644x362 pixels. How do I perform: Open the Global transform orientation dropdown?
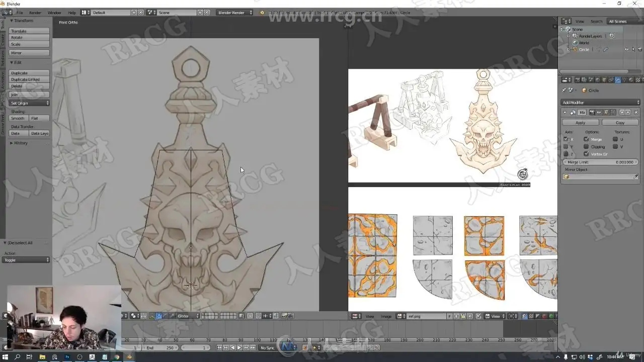(188, 316)
